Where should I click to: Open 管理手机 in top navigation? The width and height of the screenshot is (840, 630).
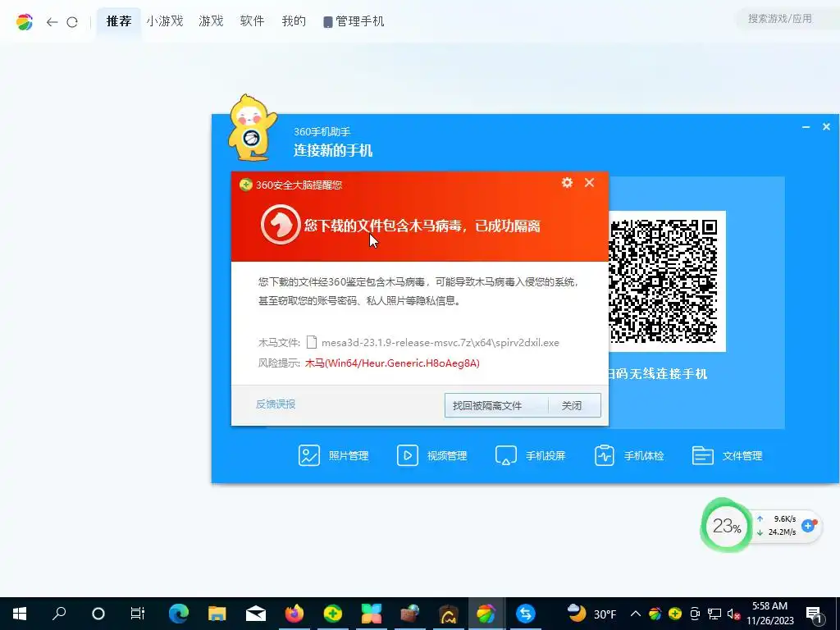(x=354, y=21)
